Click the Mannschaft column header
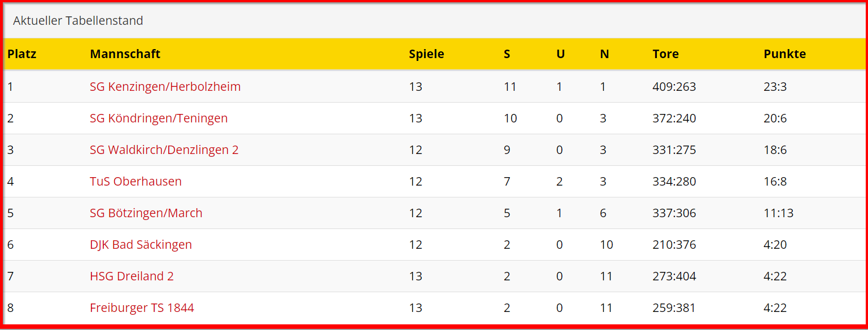 [125, 54]
